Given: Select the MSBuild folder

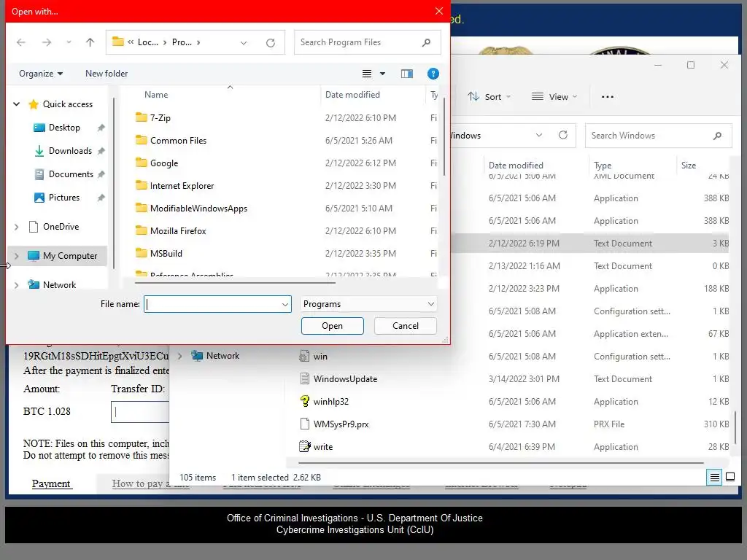Looking at the screenshot, I should [x=166, y=253].
